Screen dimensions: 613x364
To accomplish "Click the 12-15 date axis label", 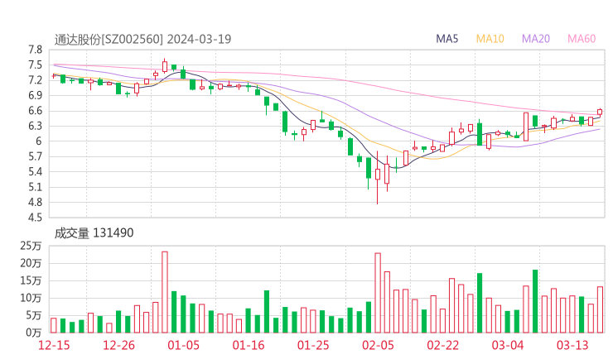I will tap(54, 345).
